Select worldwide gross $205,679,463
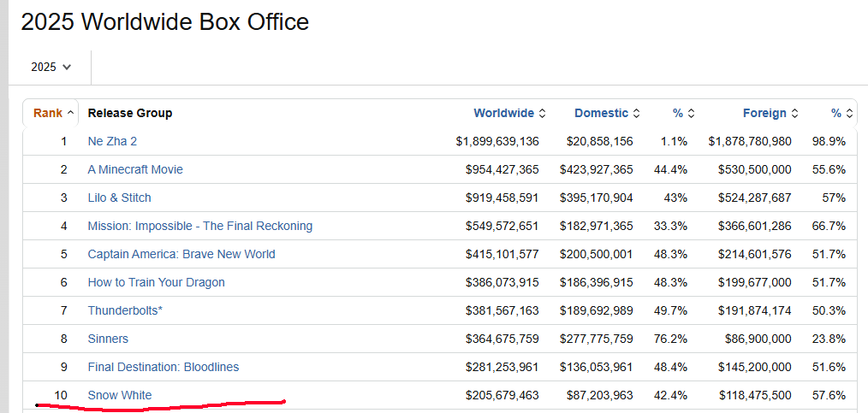The width and height of the screenshot is (868, 413). pyautogui.click(x=502, y=395)
